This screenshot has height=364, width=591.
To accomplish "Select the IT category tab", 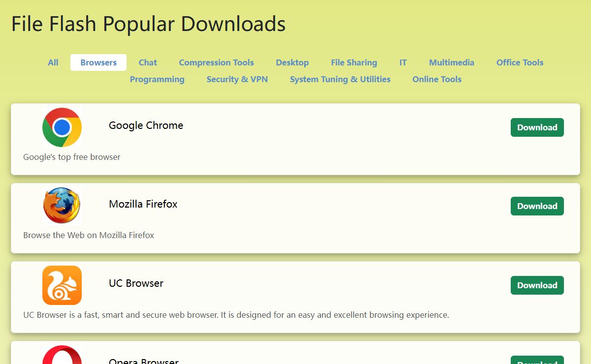I will (403, 62).
